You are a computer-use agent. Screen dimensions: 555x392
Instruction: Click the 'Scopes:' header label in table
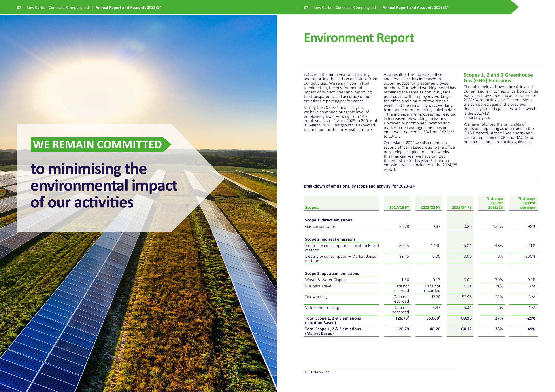pos(312,207)
